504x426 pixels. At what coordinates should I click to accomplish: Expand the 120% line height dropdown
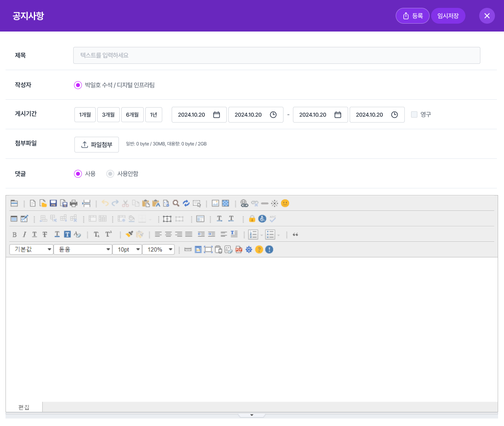click(159, 249)
